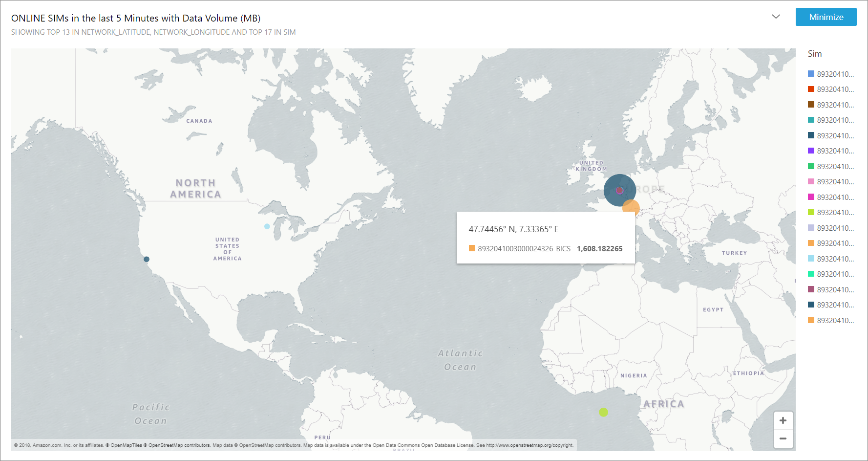The height and width of the screenshot is (461, 868).
Task: Choose the mauve SIM legend swatch
Action: [x=811, y=289]
